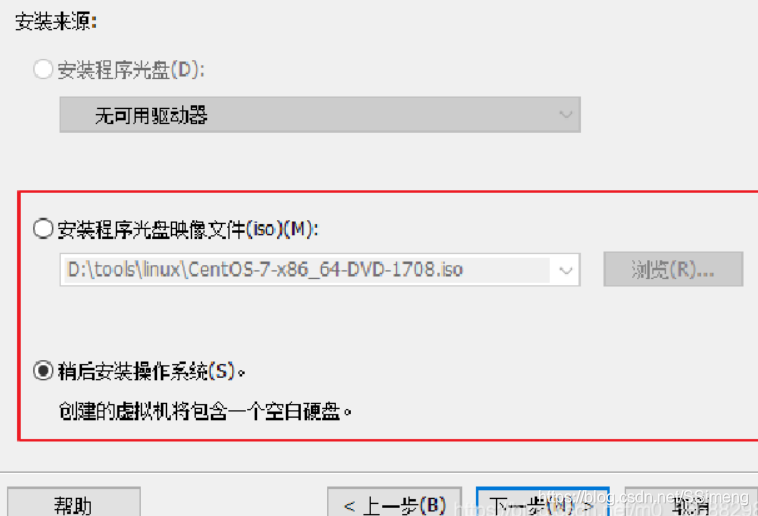Viewport: 758px width, 516px height.
Task: Open the blog.csdn.net watermark link
Action: point(643,497)
